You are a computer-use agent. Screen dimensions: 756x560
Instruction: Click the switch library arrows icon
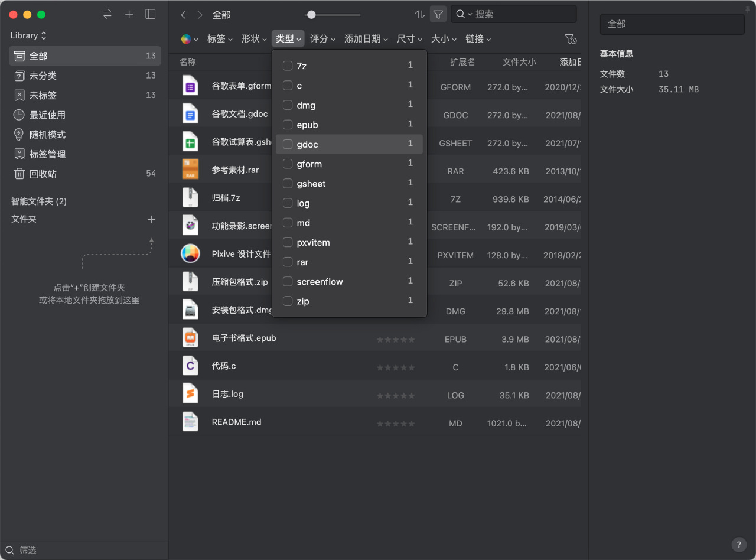pyautogui.click(x=107, y=14)
